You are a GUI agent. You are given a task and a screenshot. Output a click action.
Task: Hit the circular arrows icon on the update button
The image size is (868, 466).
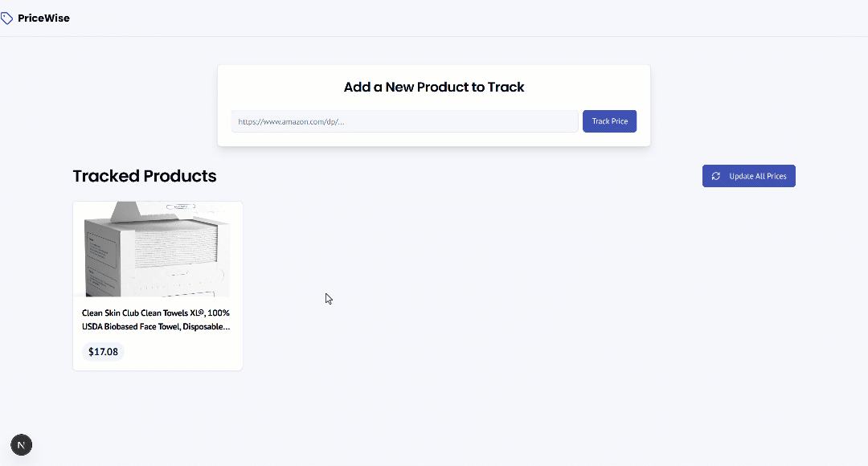coord(715,176)
